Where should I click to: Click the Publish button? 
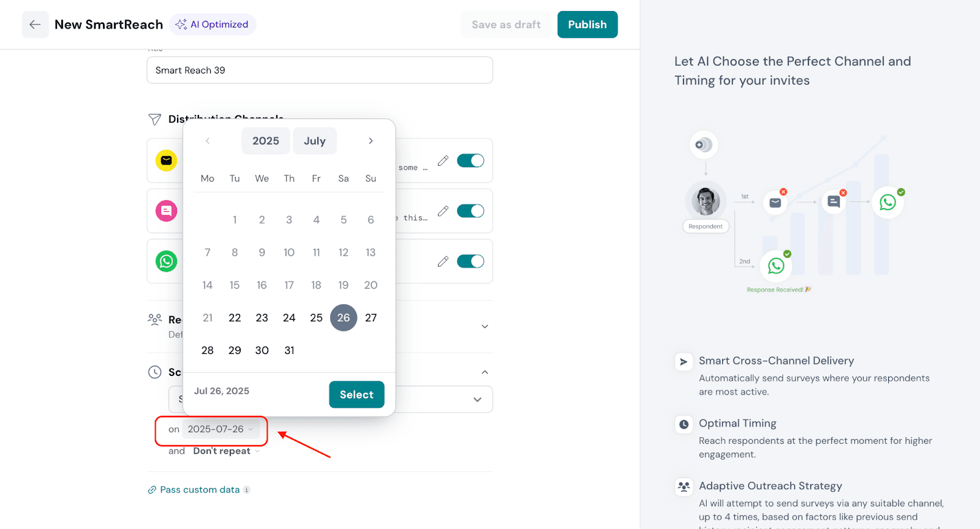(587, 24)
